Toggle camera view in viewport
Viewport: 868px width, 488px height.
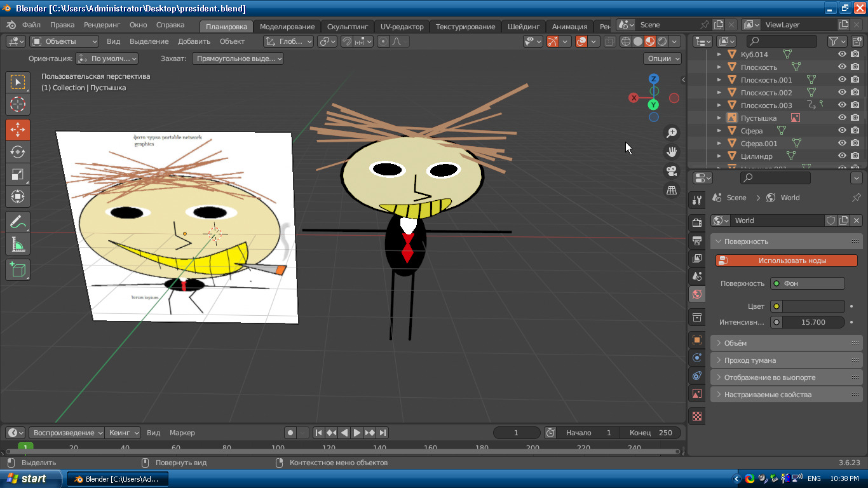(671, 171)
